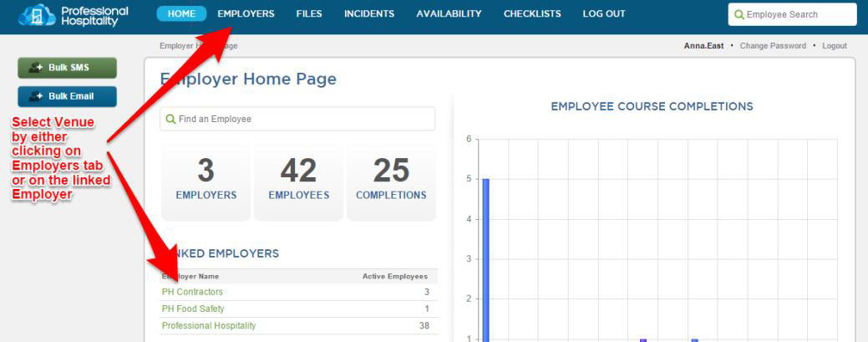Screen dimensions: 868x342
Task: Open the Incidents section
Action: (369, 14)
